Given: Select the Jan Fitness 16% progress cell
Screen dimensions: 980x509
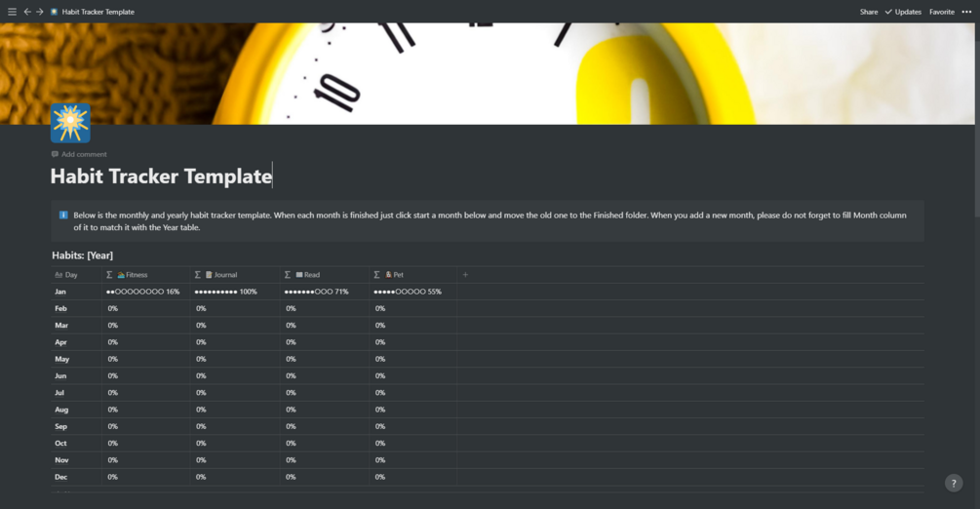Looking at the screenshot, I should [x=145, y=292].
